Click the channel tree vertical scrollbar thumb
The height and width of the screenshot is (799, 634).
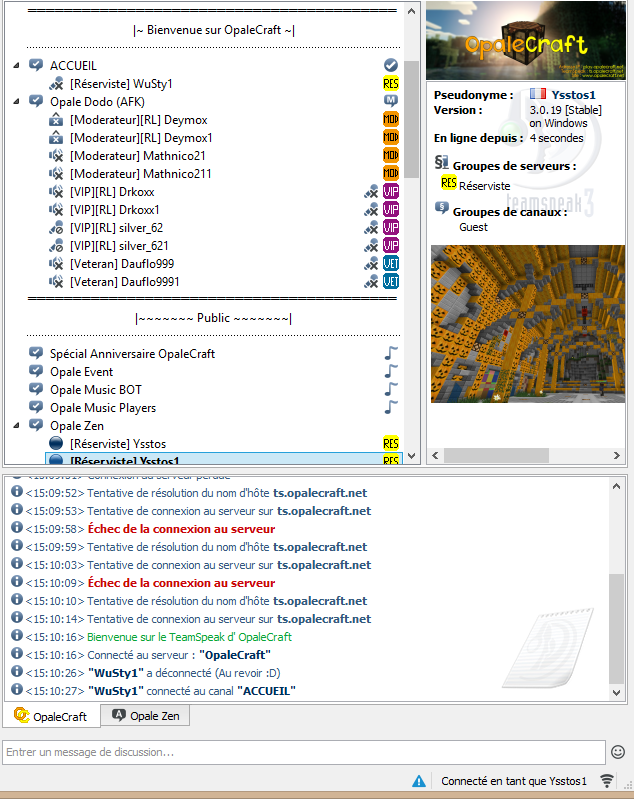(x=412, y=119)
